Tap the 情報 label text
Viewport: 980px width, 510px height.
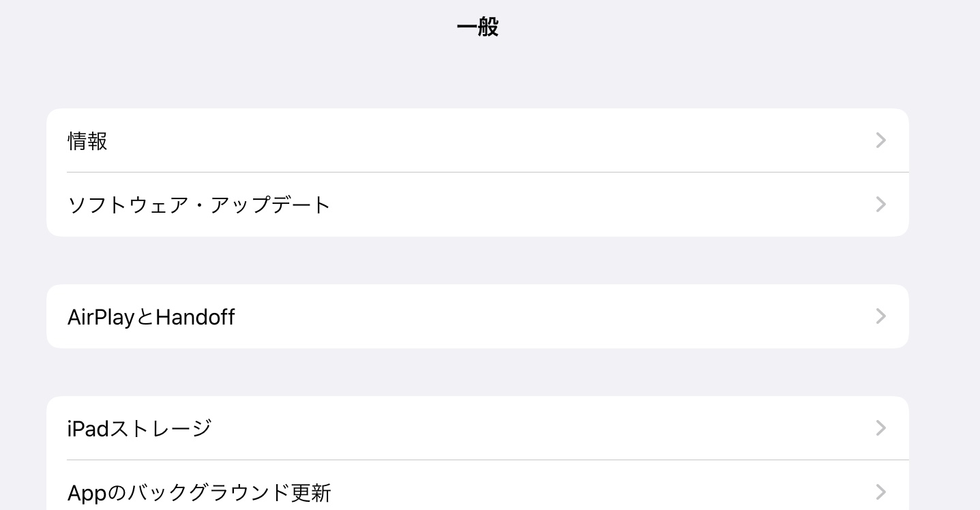87,141
